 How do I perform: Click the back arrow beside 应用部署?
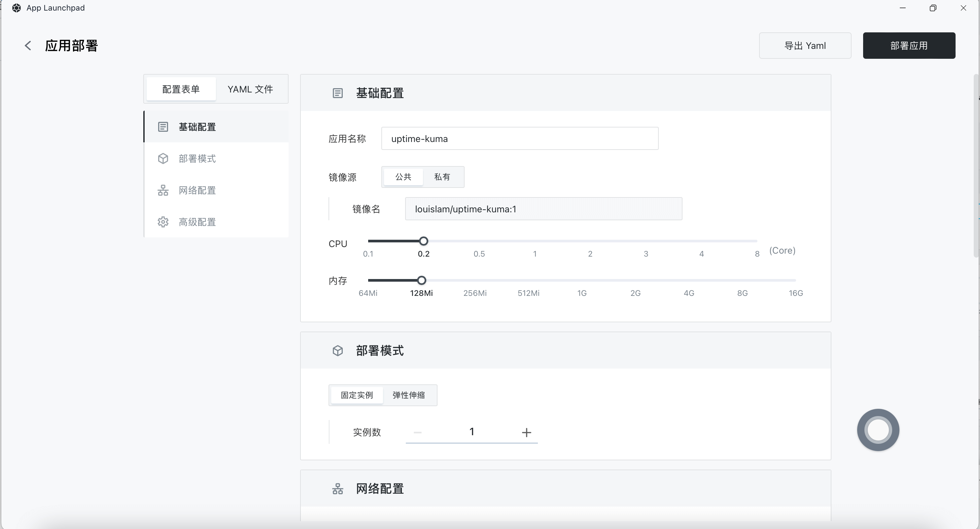pyautogui.click(x=28, y=46)
